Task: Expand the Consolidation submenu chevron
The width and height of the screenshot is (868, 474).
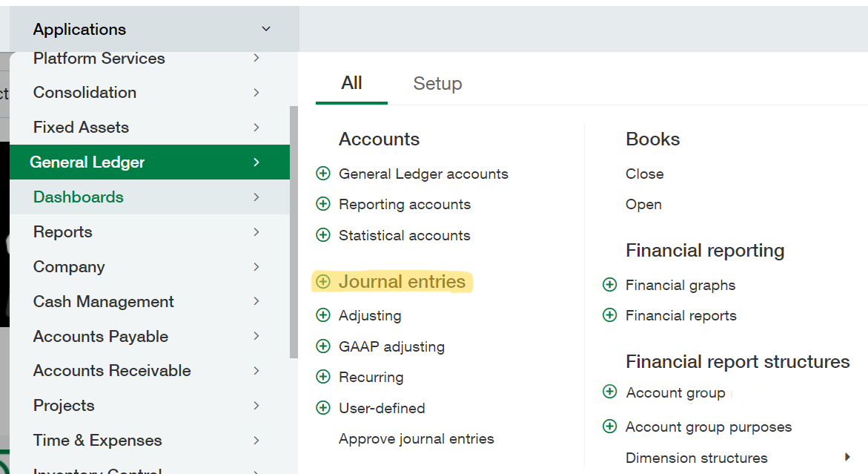Action: click(x=256, y=93)
